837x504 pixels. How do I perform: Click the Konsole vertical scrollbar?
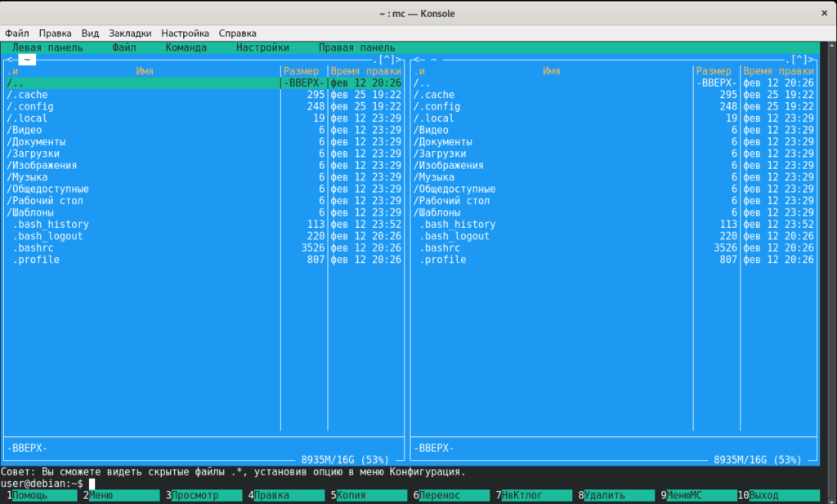pyautogui.click(x=831, y=272)
